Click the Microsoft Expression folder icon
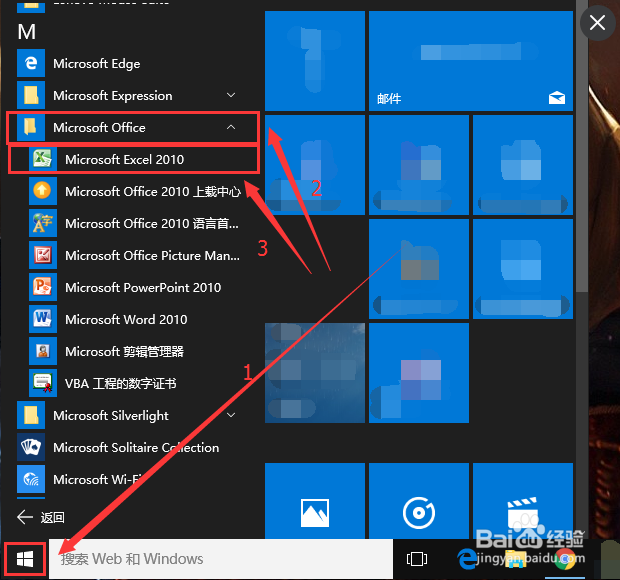620x580 pixels. coord(31,95)
